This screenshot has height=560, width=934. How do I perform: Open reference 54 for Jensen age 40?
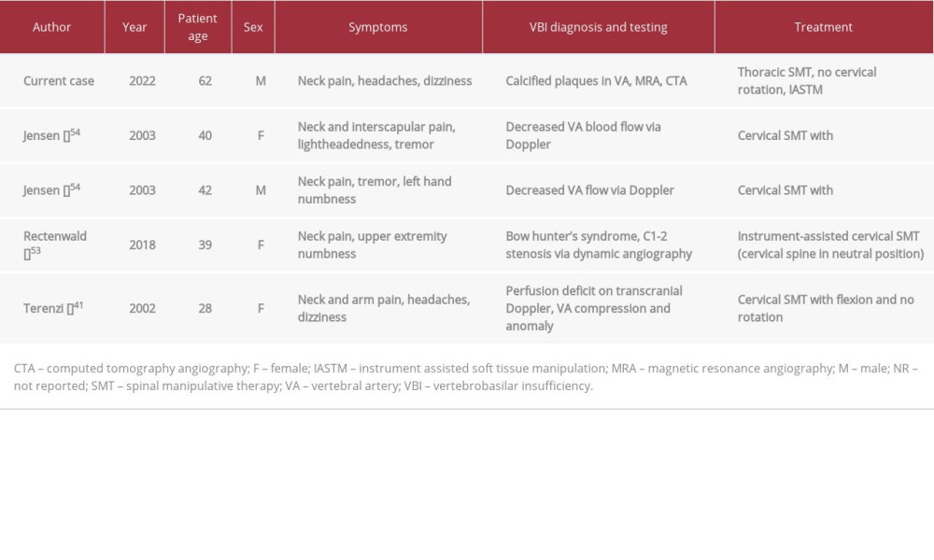(x=75, y=133)
